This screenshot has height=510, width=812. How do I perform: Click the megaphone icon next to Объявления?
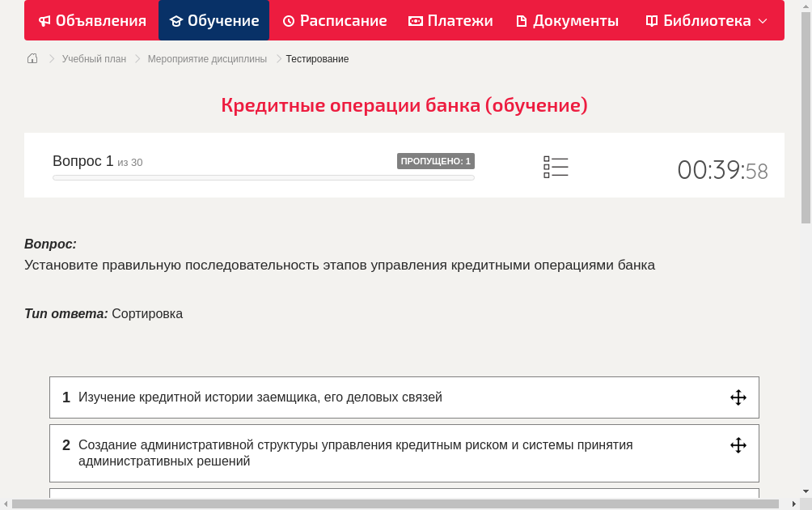coord(44,20)
